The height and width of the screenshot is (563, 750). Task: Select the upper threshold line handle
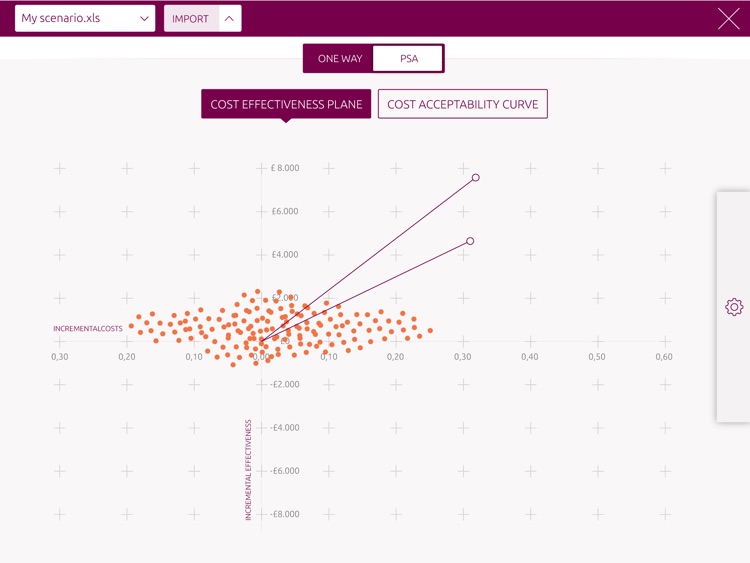click(475, 177)
